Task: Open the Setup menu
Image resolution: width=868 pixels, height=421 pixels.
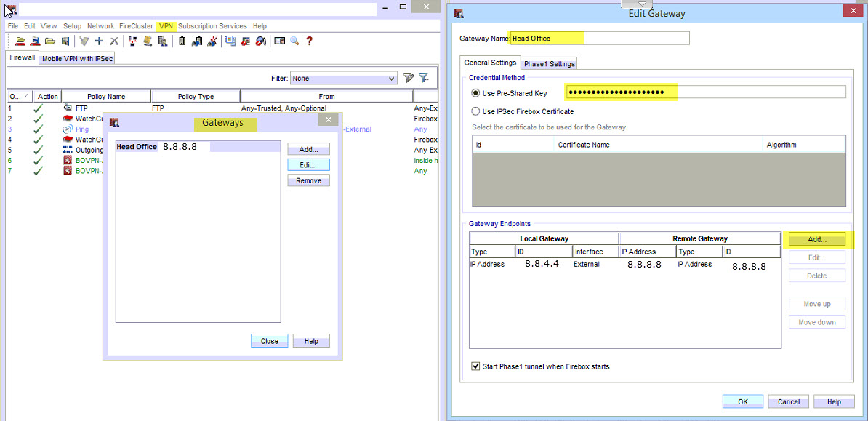Action: [x=72, y=26]
